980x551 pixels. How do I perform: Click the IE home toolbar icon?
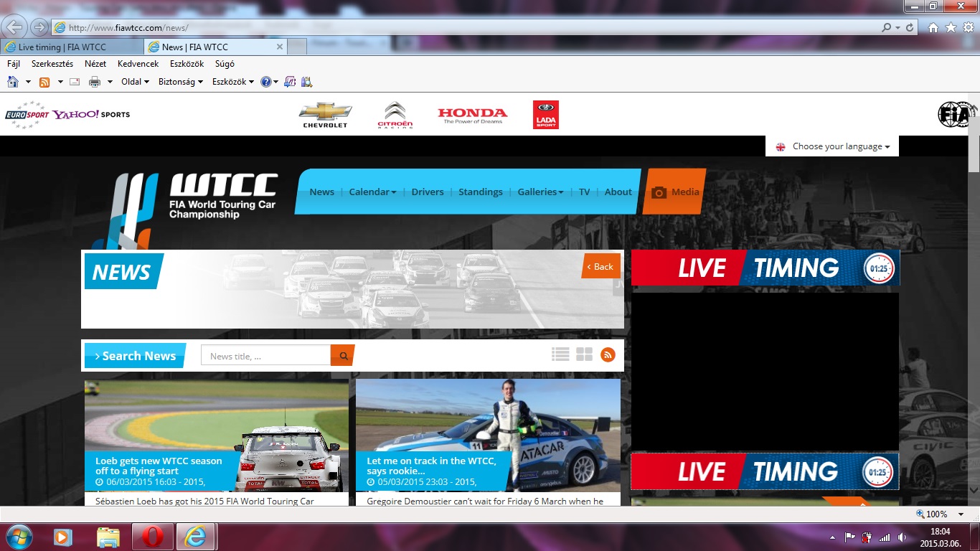[13, 82]
